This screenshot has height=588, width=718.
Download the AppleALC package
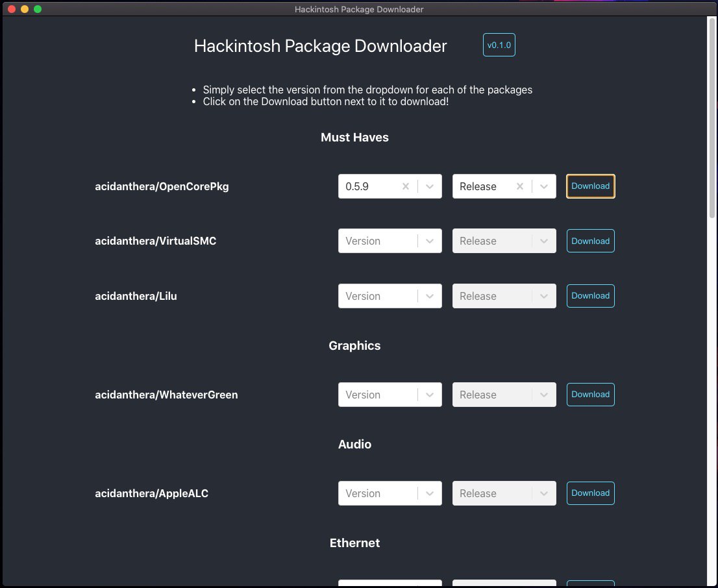tap(590, 493)
